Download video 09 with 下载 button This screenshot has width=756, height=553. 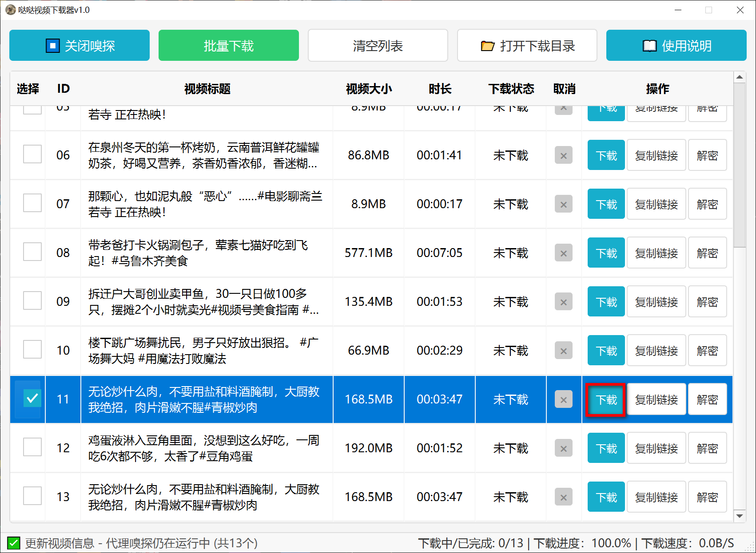606,302
